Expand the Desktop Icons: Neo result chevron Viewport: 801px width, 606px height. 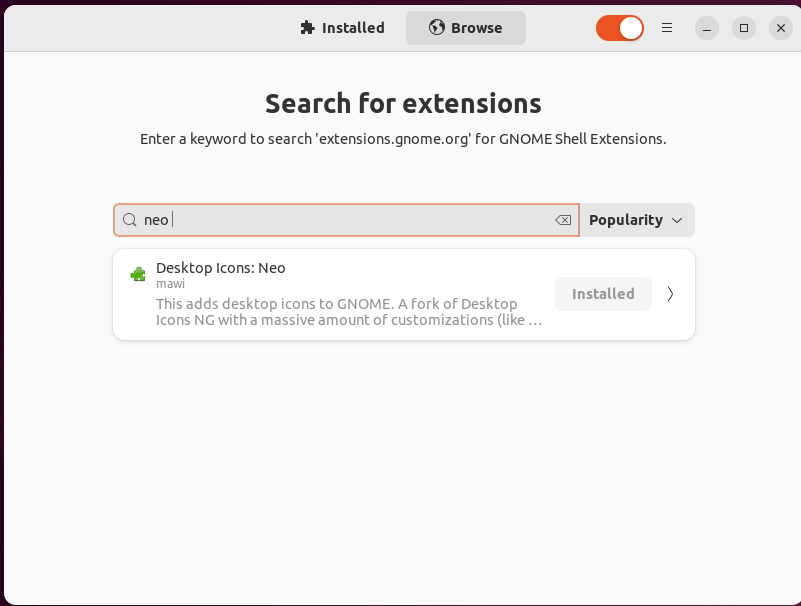670,294
